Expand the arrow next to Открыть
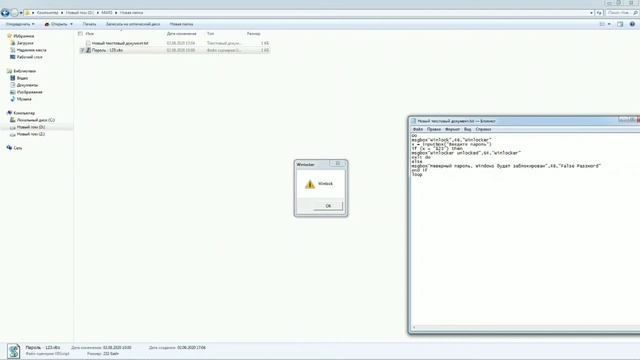Viewport: 640px width, 360px height. click(71, 24)
